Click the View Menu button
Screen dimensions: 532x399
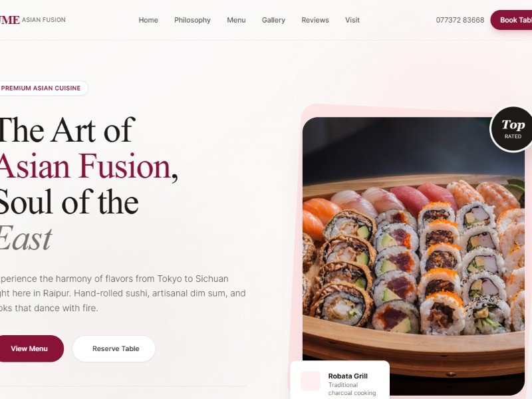[x=30, y=348]
